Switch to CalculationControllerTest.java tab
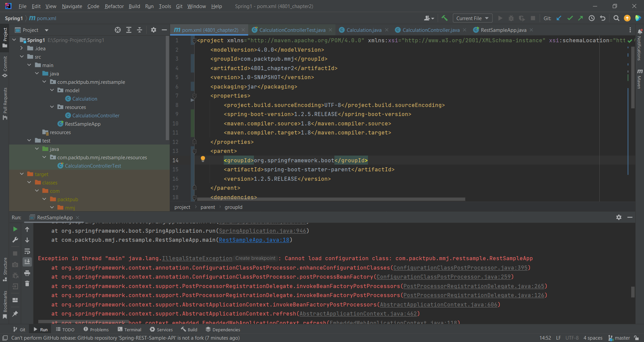This screenshot has height=342, width=644. point(292,30)
